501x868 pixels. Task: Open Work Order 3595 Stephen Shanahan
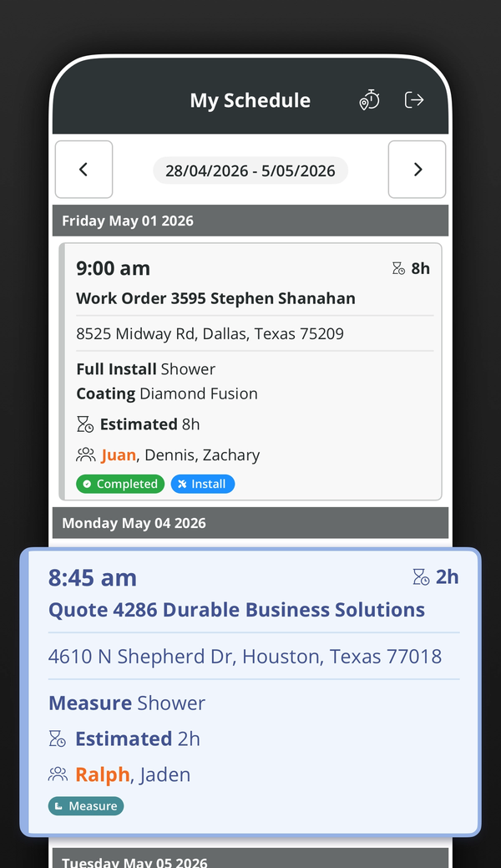point(215,298)
